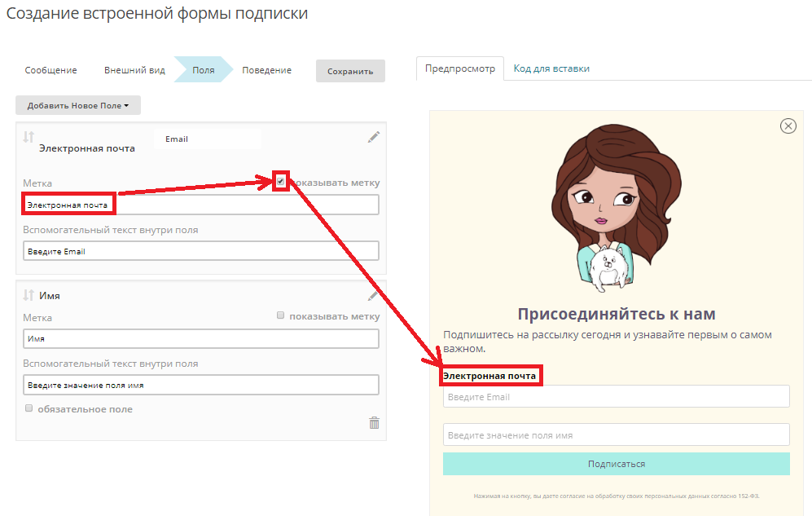Toggle the 'обязательное поле' checkbox
The height and width of the screenshot is (516, 812).
click(x=29, y=408)
